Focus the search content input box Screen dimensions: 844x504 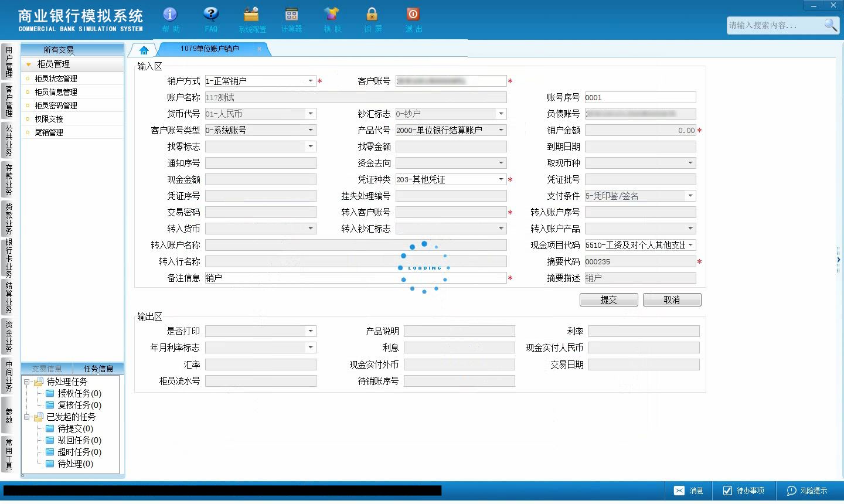(x=775, y=25)
